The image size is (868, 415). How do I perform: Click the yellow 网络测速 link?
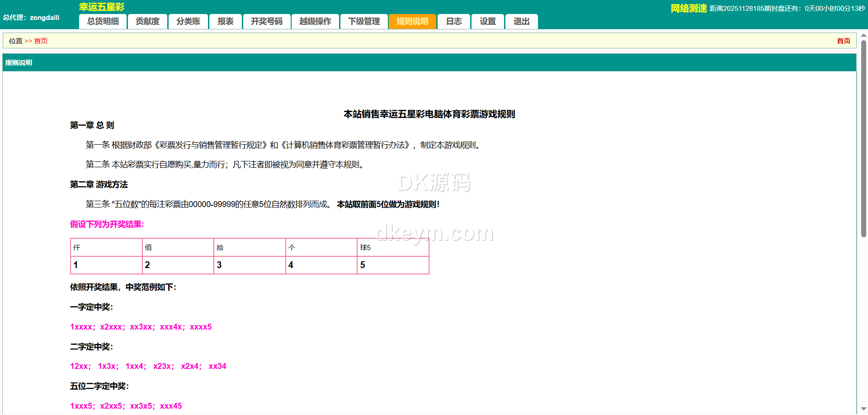coord(688,8)
